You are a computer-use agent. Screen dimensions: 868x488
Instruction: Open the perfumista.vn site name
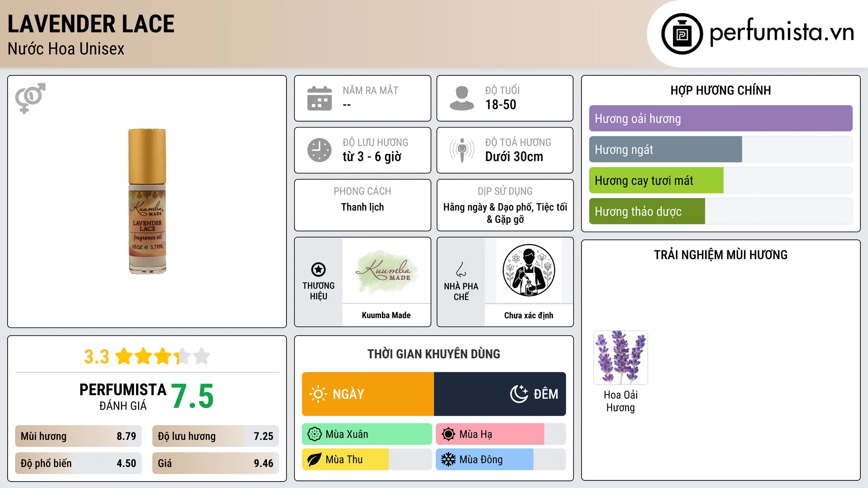coord(782,32)
